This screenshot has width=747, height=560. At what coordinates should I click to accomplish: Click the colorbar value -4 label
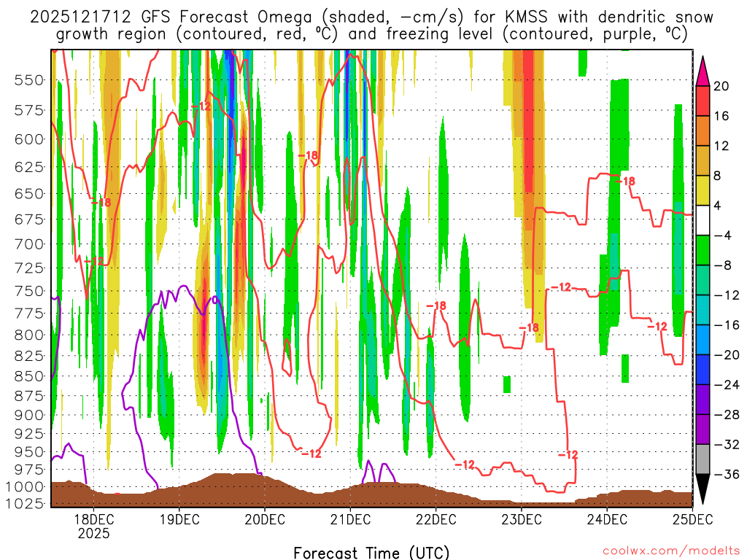coord(723,236)
